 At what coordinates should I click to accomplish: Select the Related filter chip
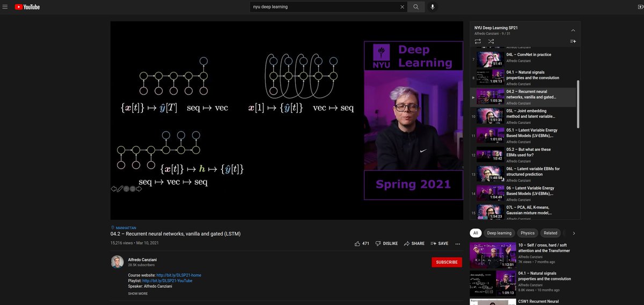(x=550, y=233)
